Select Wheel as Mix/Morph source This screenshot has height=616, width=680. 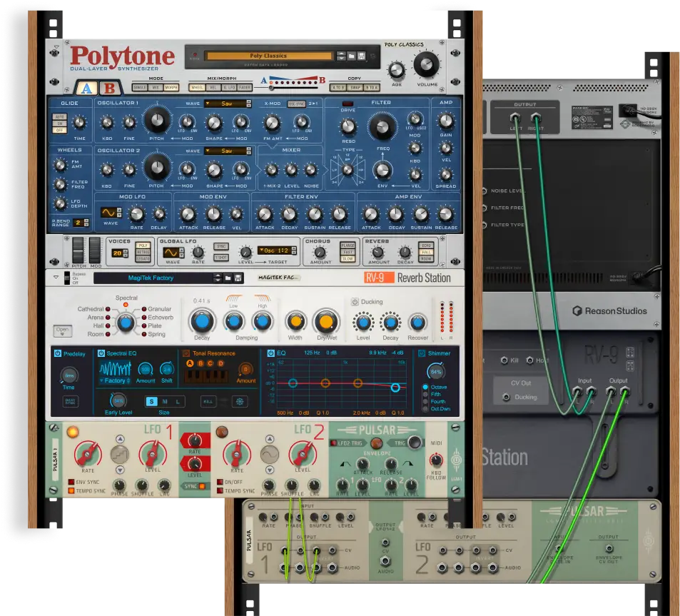pos(197,87)
